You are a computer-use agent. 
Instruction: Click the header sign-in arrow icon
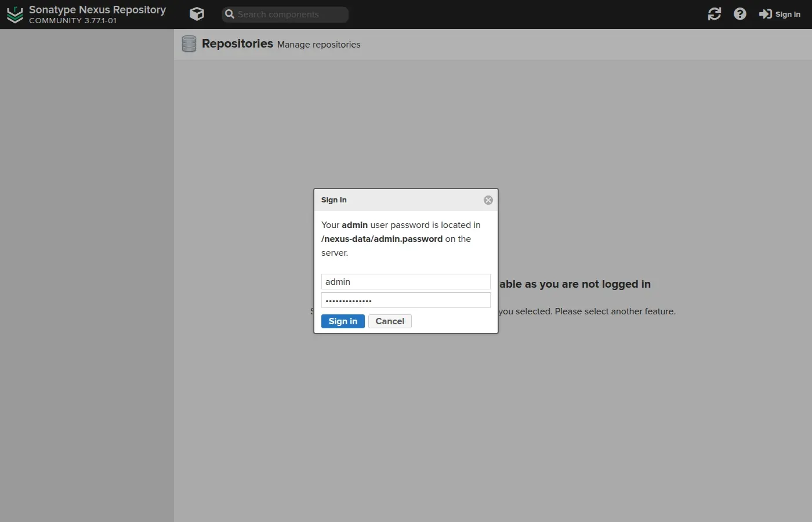pyautogui.click(x=766, y=14)
